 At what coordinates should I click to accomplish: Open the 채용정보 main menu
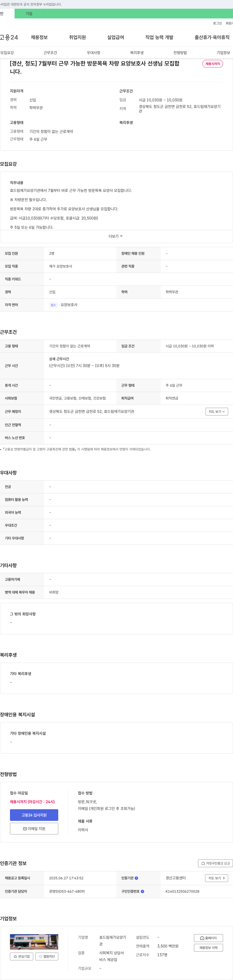point(39,37)
